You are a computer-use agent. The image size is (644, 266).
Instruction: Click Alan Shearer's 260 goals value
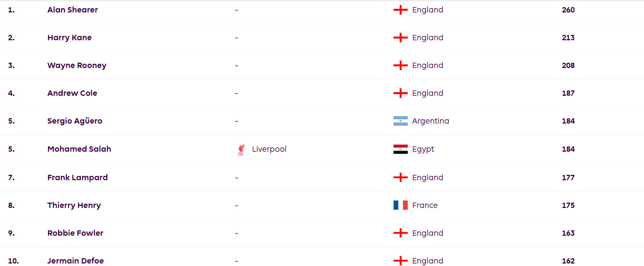568,10
